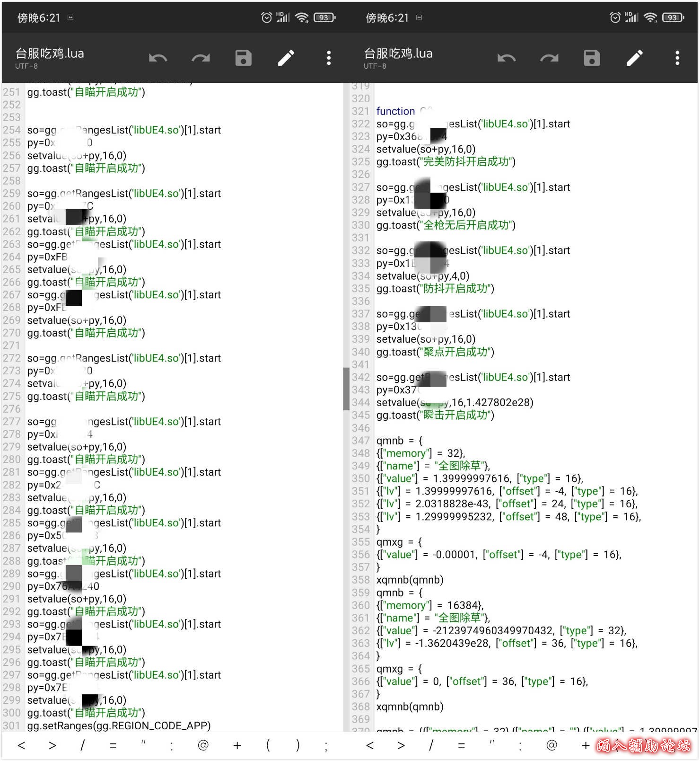
Task: Tap pencil edit icon in right editor
Action: [x=635, y=58]
